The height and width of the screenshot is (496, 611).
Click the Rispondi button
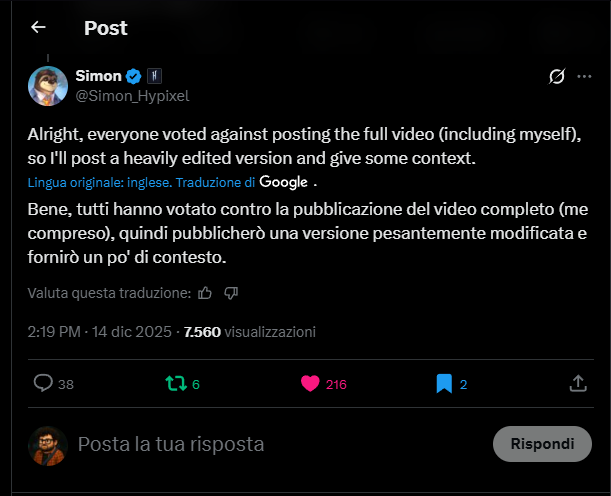point(542,443)
